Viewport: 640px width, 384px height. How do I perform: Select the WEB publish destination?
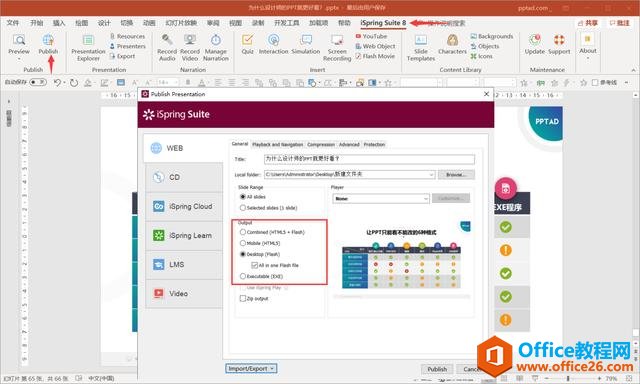click(184, 148)
